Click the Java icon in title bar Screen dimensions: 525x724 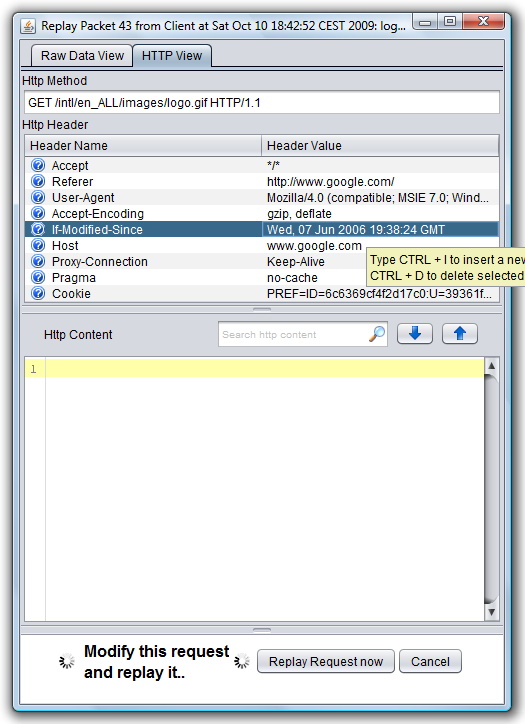click(x=28, y=26)
